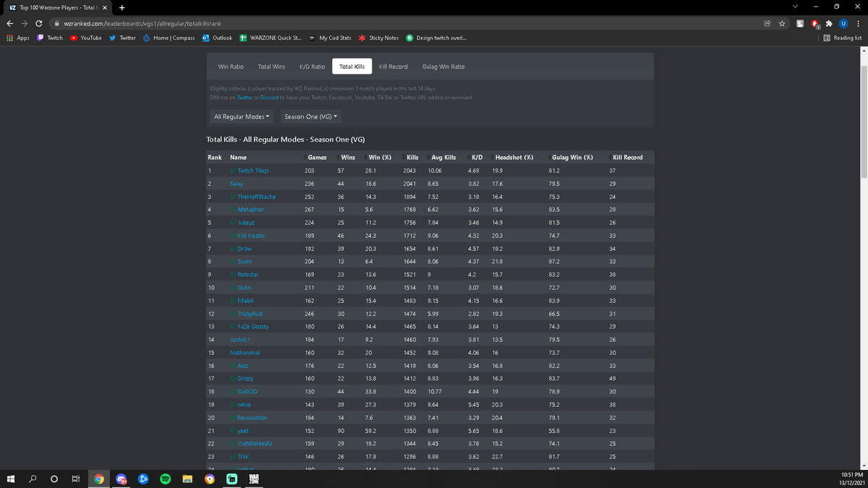Expand the Season One (VG) dropdown
The width and height of the screenshot is (868, 488).
(311, 116)
